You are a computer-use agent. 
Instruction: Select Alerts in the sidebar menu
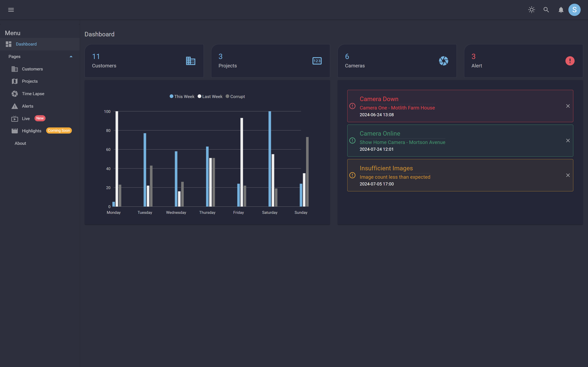coord(27,106)
